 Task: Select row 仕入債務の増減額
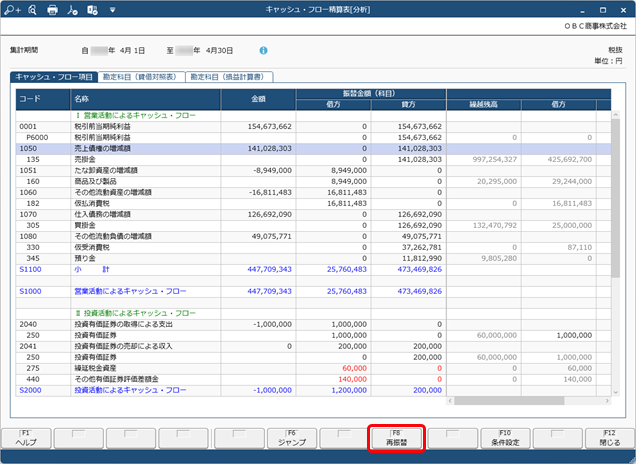point(313,214)
